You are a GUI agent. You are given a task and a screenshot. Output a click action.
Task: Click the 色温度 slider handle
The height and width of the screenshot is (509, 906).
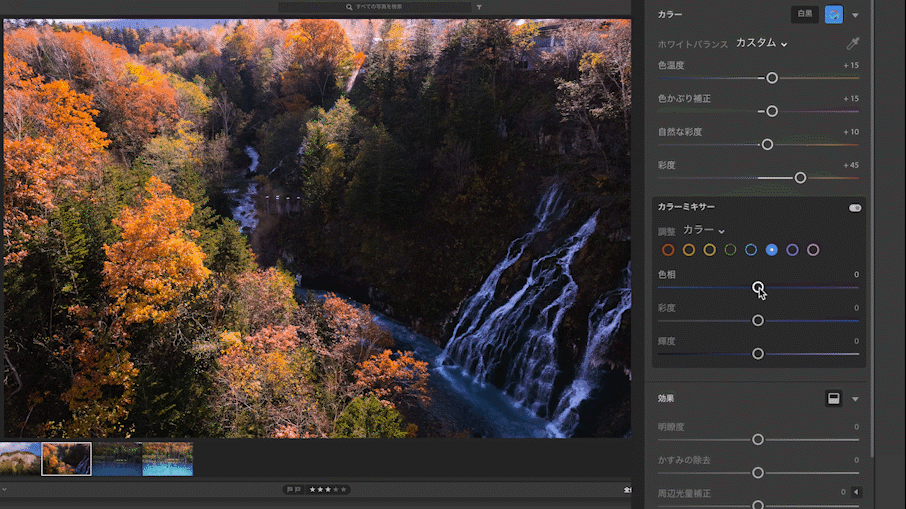pos(772,78)
